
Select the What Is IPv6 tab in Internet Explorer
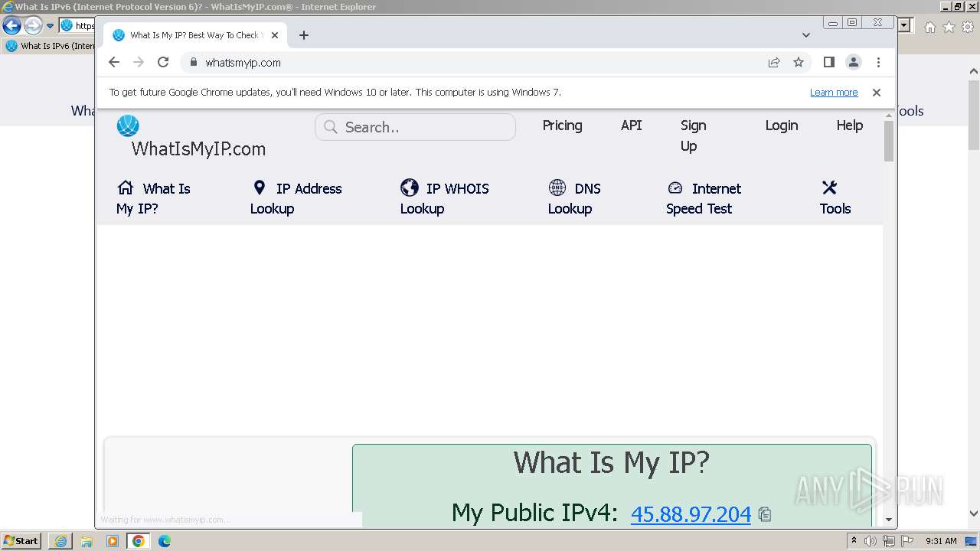(50, 46)
